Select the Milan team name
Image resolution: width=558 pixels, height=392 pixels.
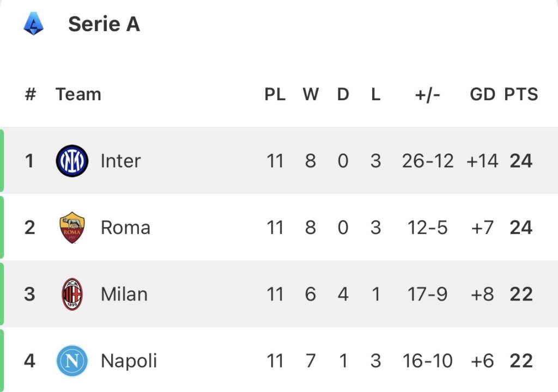click(124, 294)
